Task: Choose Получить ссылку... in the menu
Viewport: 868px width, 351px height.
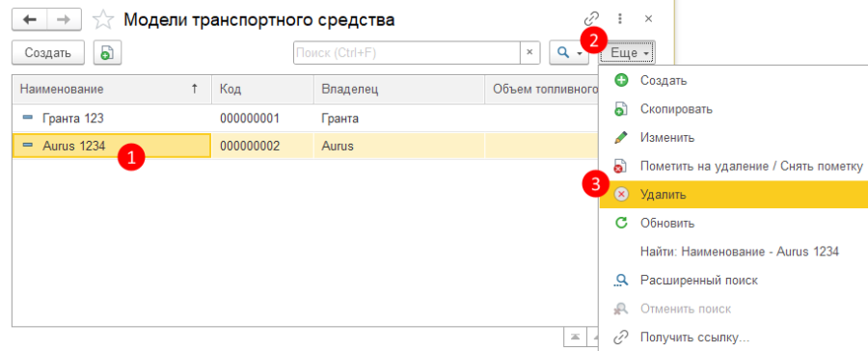Action: click(x=734, y=337)
